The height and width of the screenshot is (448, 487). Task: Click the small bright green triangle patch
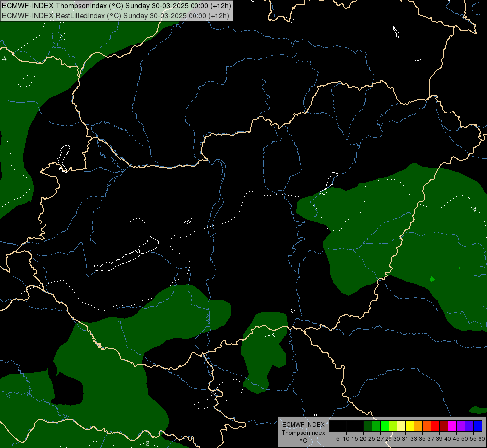(432, 279)
